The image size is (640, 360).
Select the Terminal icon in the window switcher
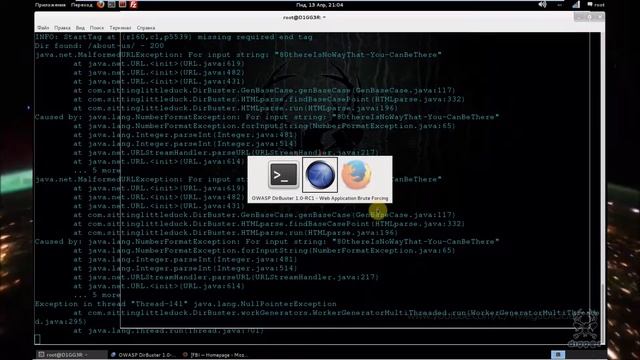[x=284, y=175]
